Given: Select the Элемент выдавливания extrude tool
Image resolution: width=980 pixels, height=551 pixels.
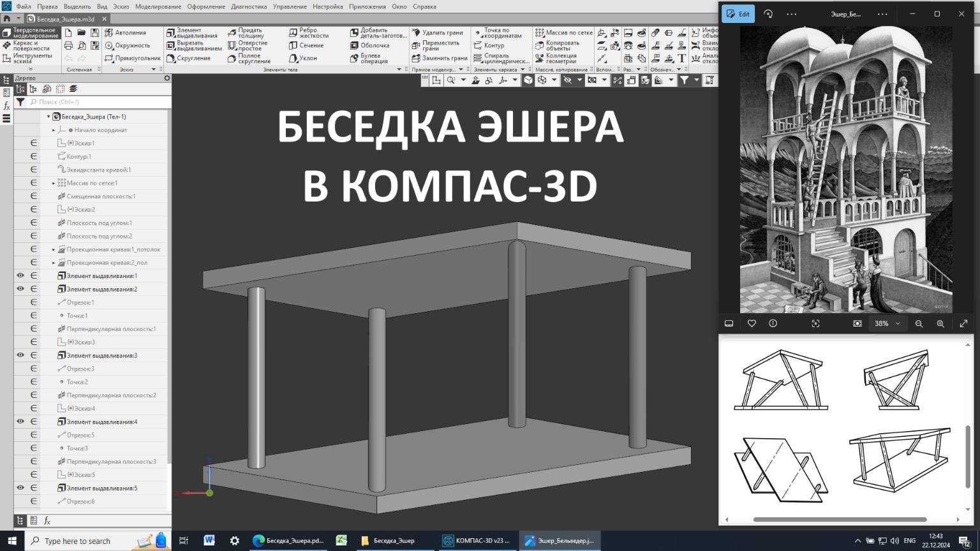Looking at the screenshot, I should (194, 33).
